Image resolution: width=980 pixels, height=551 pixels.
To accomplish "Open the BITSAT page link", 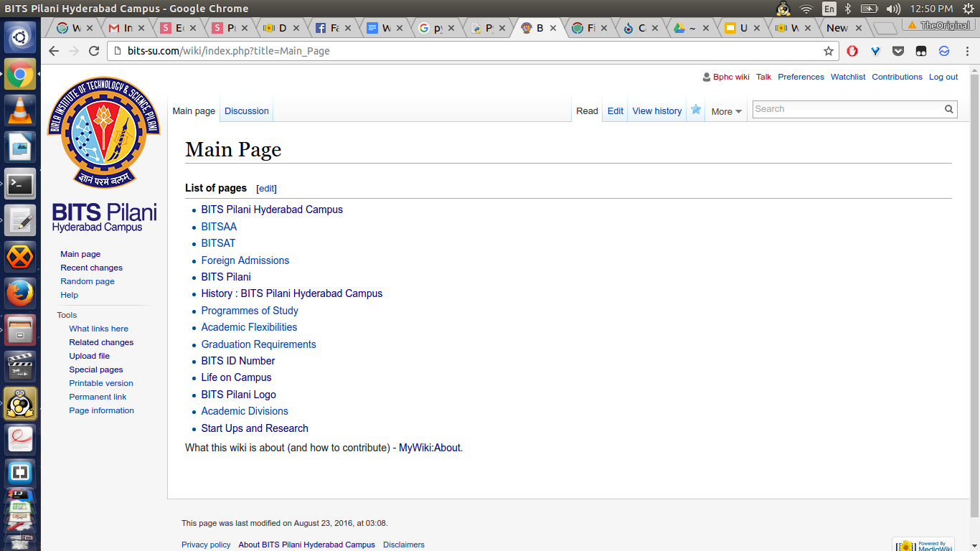I will (x=218, y=243).
